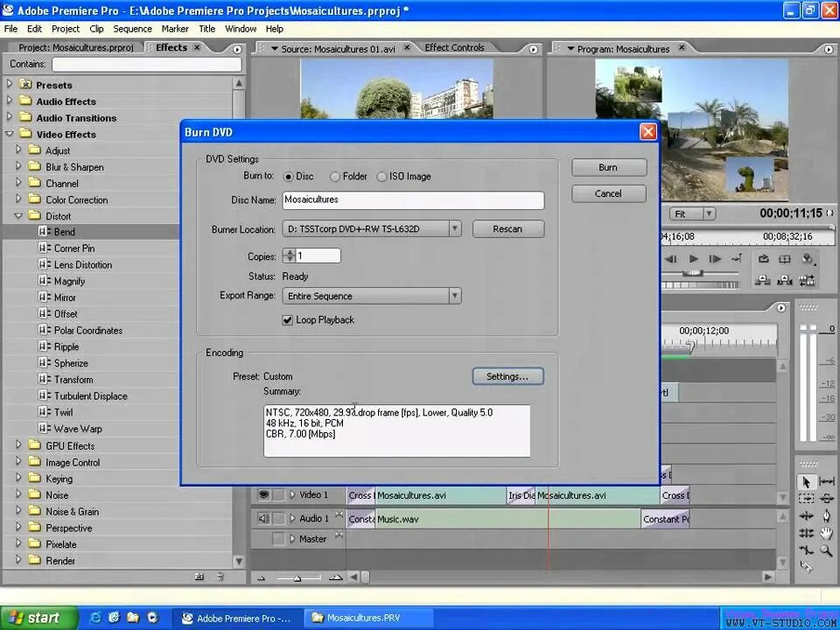The image size is (840, 630).
Task: Uncheck the Loop Playback checkbox
Action: coord(288,319)
